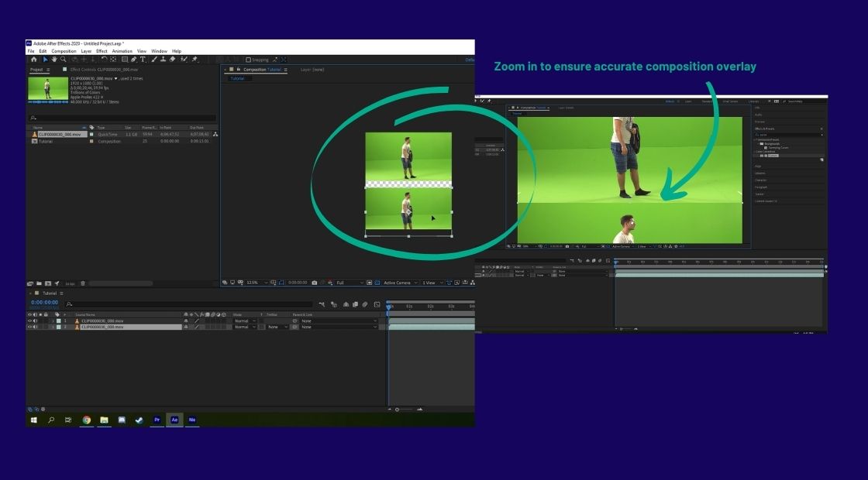Open the Normal blend mode dropdown
This screenshot has height=480, width=868.
coord(241,319)
